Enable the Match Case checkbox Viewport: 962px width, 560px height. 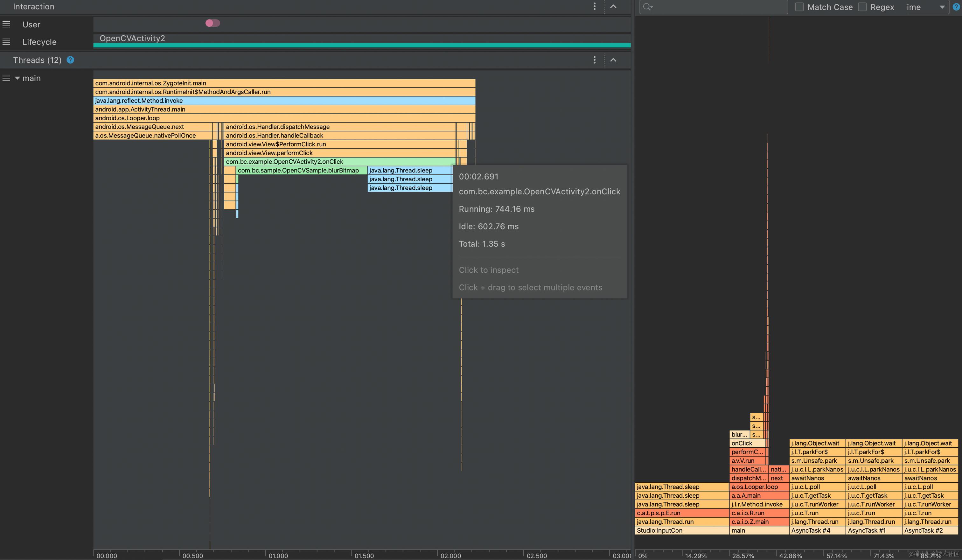pyautogui.click(x=799, y=7)
